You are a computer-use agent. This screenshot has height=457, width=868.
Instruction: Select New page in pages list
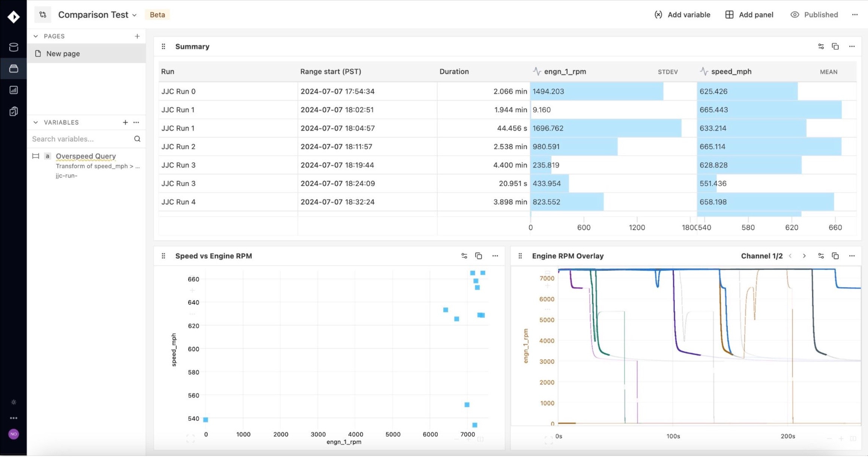tap(63, 53)
